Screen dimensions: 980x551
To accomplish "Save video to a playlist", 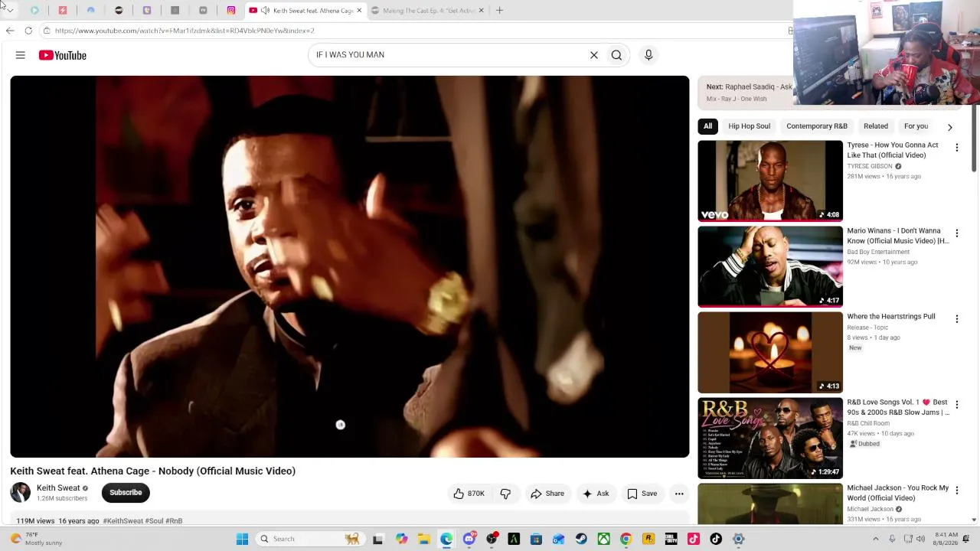I will [x=642, y=494].
